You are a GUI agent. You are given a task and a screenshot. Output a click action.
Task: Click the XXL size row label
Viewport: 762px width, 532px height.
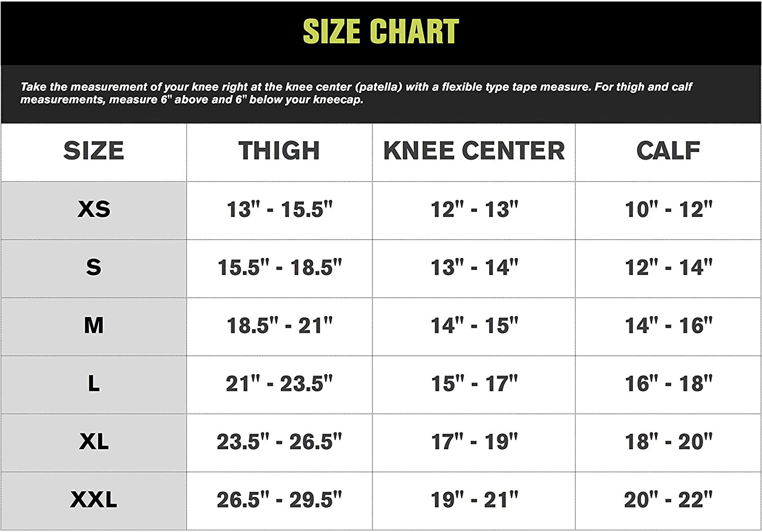click(x=94, y=499)
